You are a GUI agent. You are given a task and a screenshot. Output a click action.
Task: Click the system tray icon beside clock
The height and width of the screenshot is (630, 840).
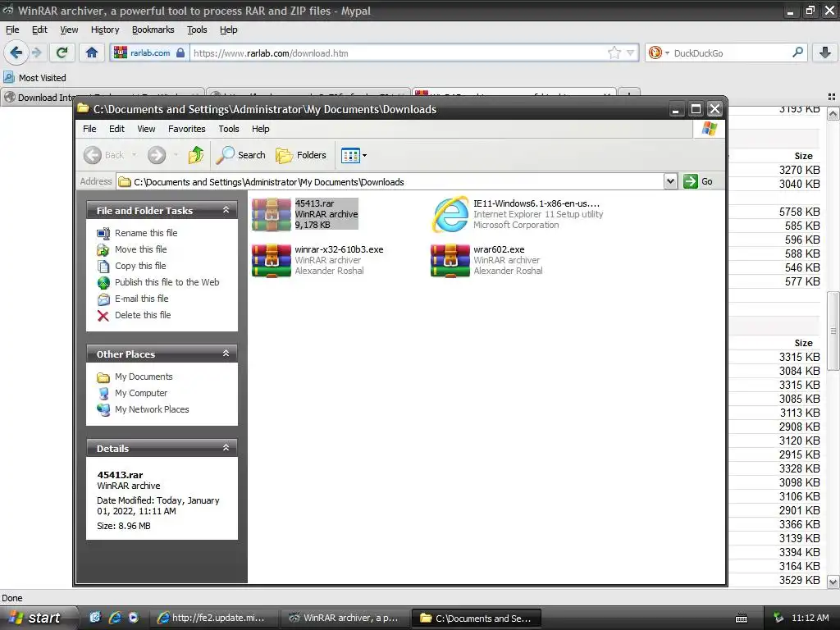[778, 618]
